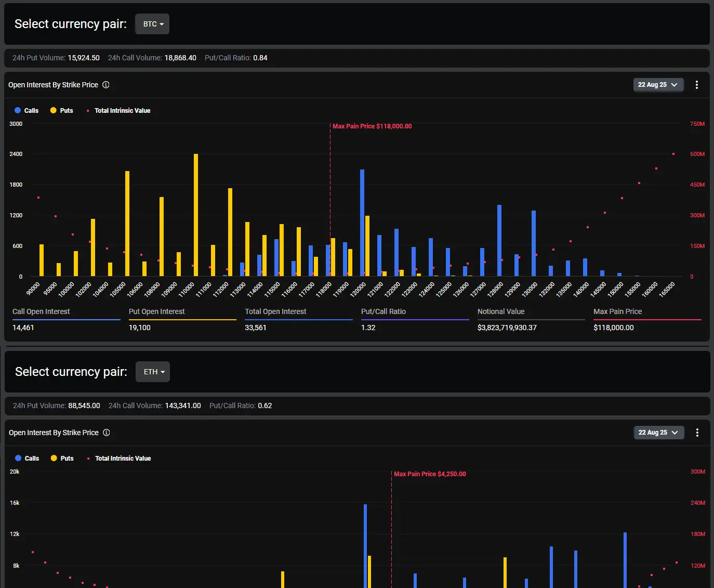Expand the BTC chart 22 Aug 25 expiry selector
714x588 pixels.
point(658,85)
